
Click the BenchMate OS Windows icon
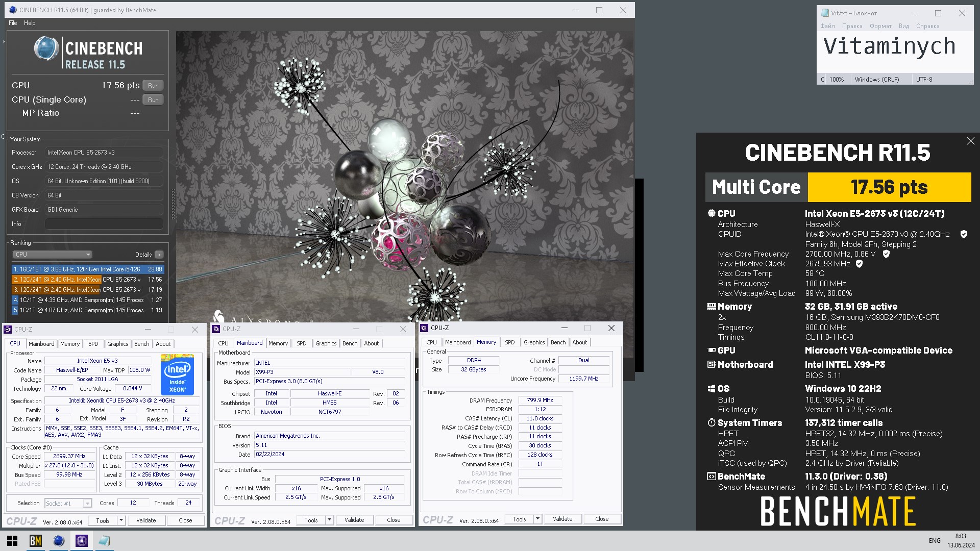[x=712, y=389]
